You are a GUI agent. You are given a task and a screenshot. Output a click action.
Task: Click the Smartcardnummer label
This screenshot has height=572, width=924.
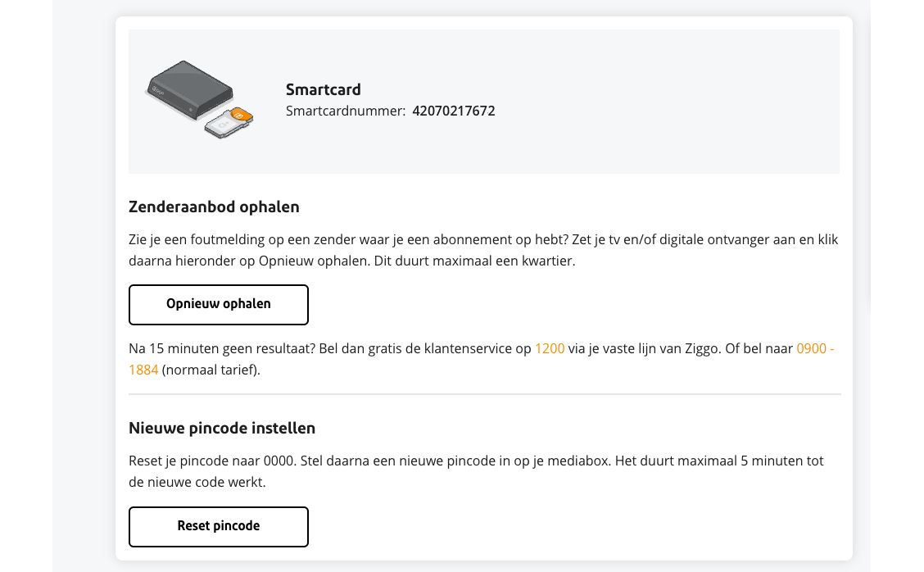coord(345,111)
